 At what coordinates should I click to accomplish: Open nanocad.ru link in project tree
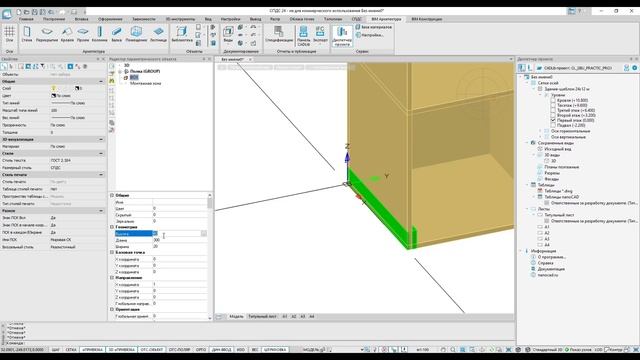pyautogui.click(x=548, y=275)
